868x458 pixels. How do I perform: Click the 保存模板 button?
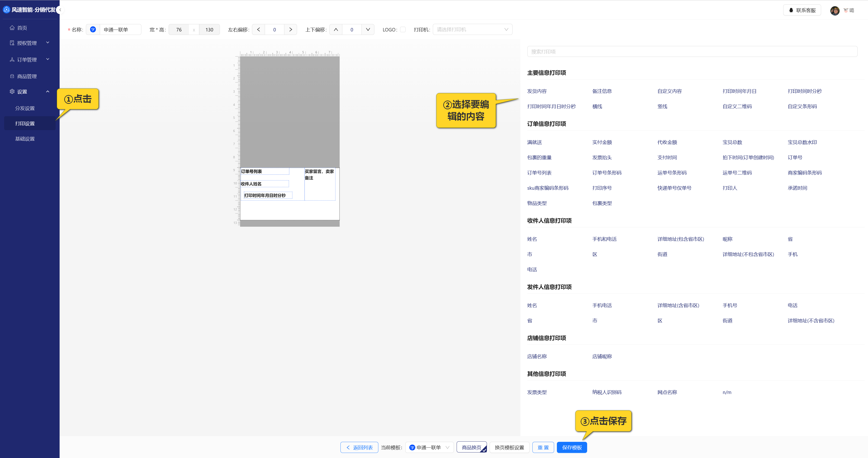click(571, 447)
